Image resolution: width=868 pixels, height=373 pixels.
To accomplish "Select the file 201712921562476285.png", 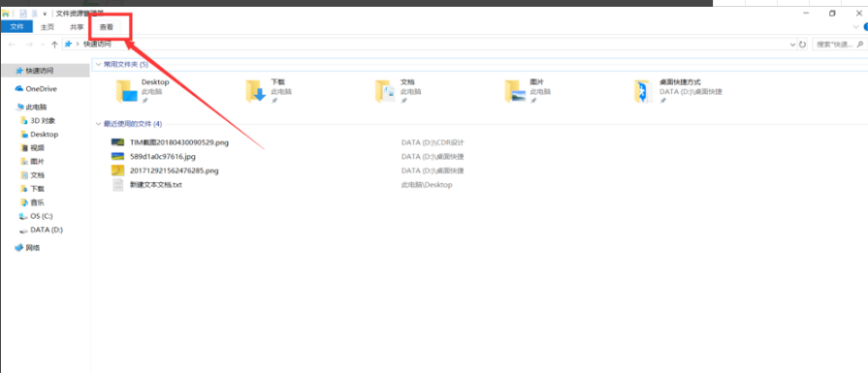I will tap(165, 171).
